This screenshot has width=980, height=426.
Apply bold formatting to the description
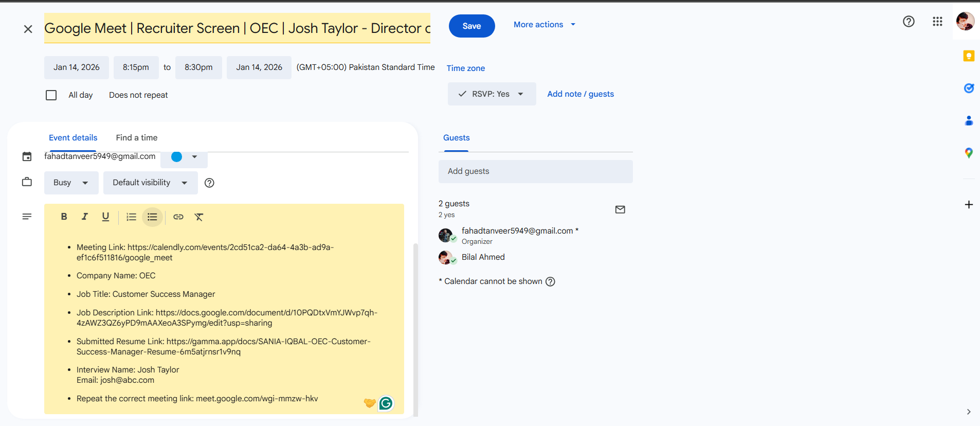[x=64, y=217]
